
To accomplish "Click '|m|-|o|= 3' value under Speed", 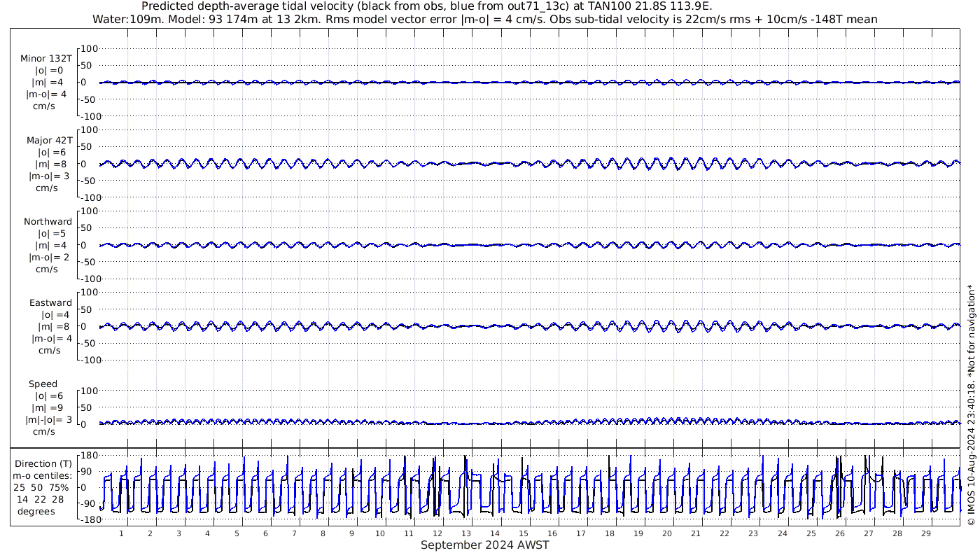I will [49, 419].
